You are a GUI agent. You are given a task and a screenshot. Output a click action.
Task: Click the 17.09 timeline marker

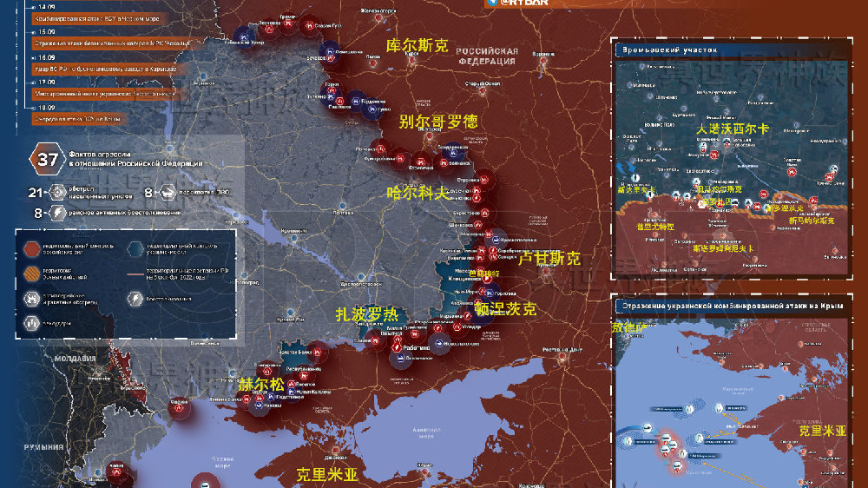[x=33, y=82]
